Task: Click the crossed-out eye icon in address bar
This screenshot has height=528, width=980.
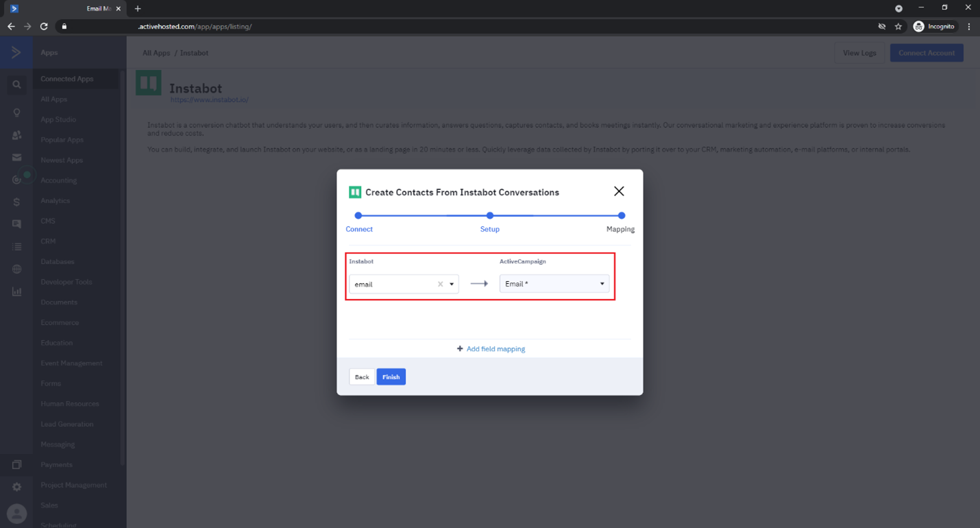Action: tap(882, 27)
